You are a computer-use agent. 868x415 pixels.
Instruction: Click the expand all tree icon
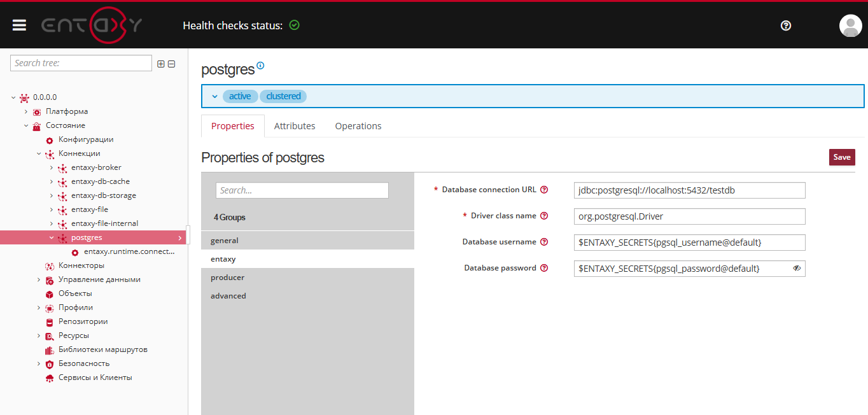coord(161,64)
